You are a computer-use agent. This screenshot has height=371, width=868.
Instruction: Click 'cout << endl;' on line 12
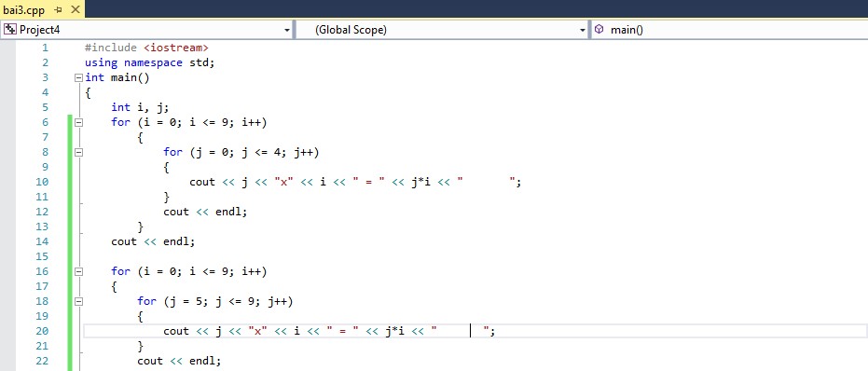click(x=205, y=212)
